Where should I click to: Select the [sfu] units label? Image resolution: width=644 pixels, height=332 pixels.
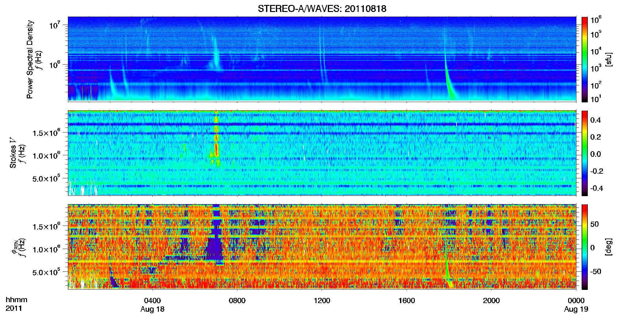coord(609,59)
